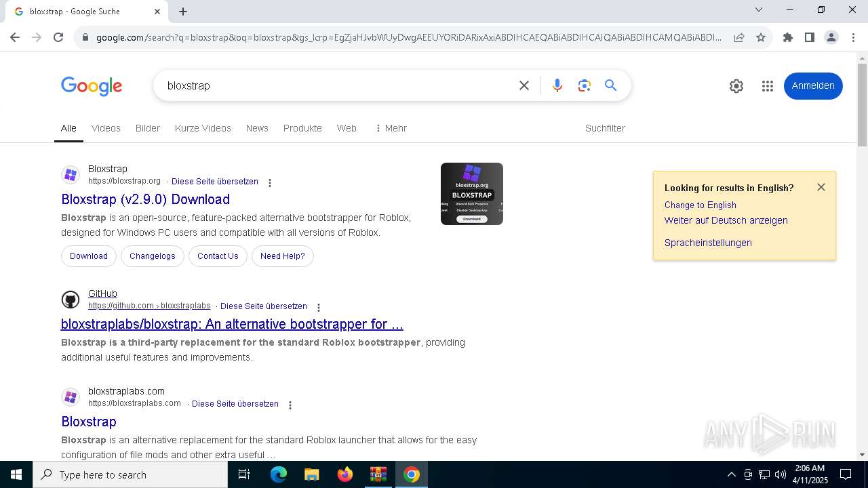Open more options for bloxstraplabs.com result
The width and height of the screenshot is (868, 488).
click(x=290, y=405)
